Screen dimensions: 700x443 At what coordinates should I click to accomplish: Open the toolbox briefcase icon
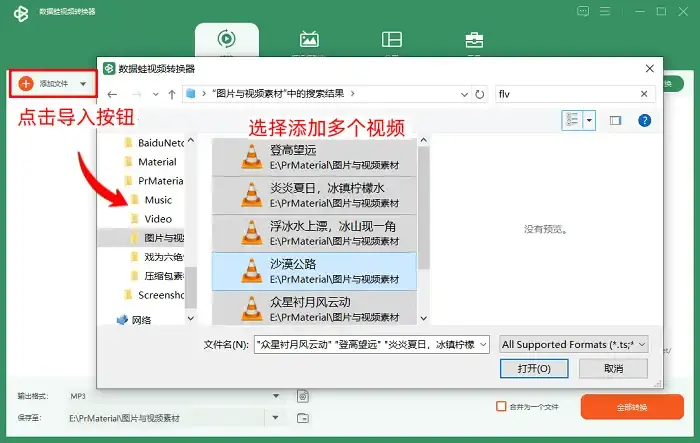coord(474,40)
